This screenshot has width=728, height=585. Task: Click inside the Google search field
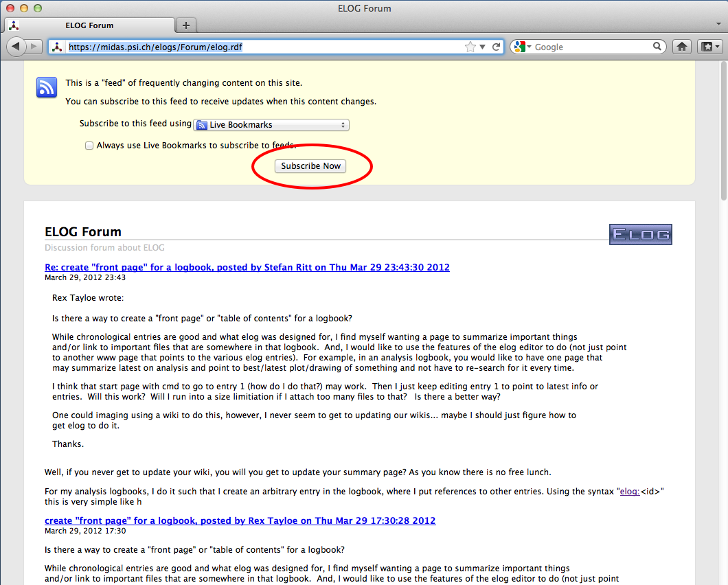[x=591, y=47]
